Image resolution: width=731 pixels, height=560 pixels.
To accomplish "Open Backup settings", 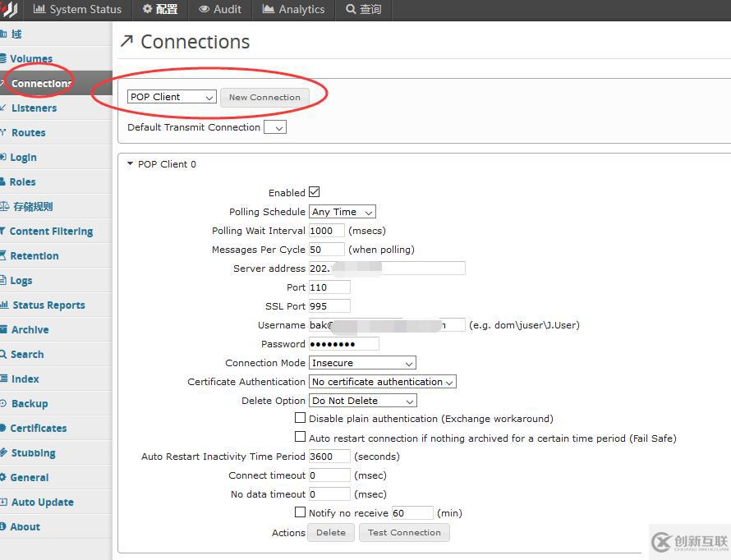I will pos(56,404).
